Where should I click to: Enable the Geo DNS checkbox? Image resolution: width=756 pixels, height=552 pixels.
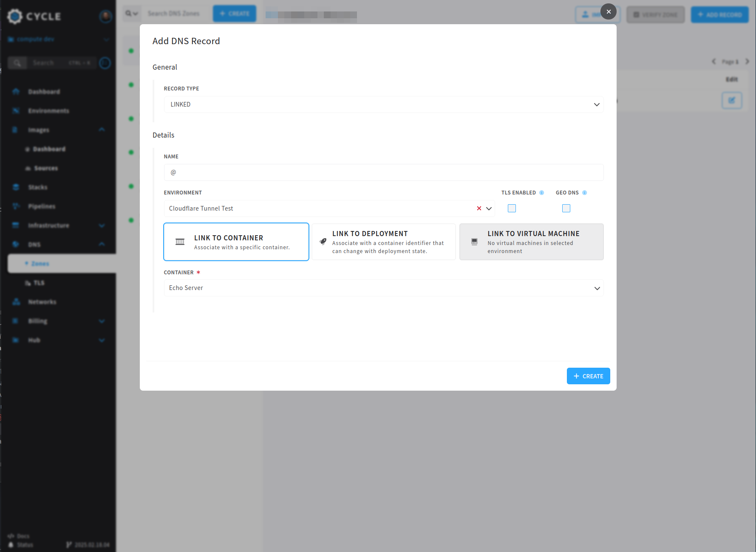coord(566,208)
